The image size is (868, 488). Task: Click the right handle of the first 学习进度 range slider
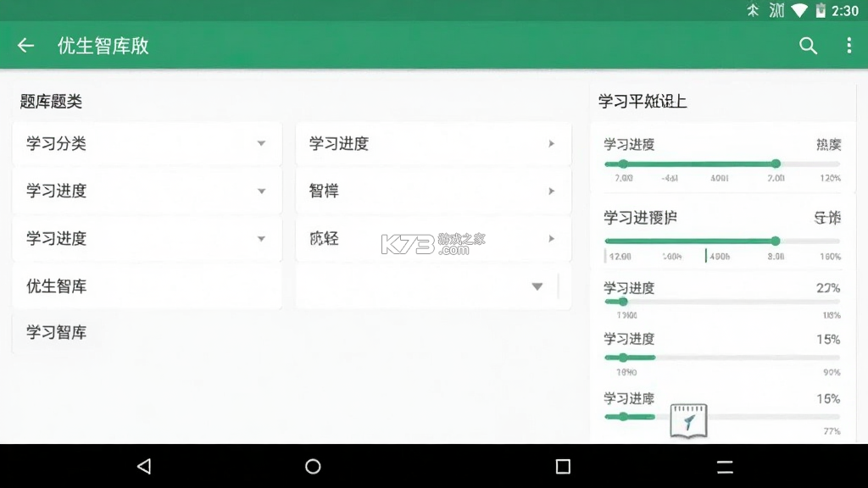[x=776, y=164]
